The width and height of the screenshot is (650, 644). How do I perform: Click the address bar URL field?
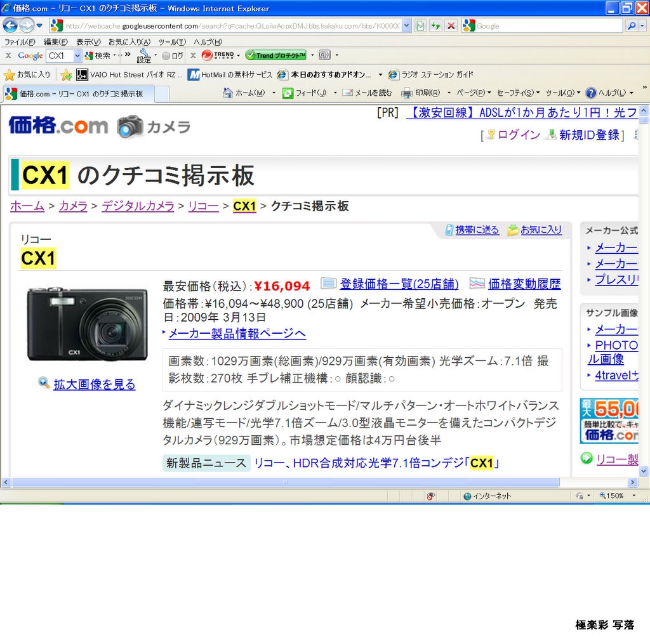coord(231,26)
